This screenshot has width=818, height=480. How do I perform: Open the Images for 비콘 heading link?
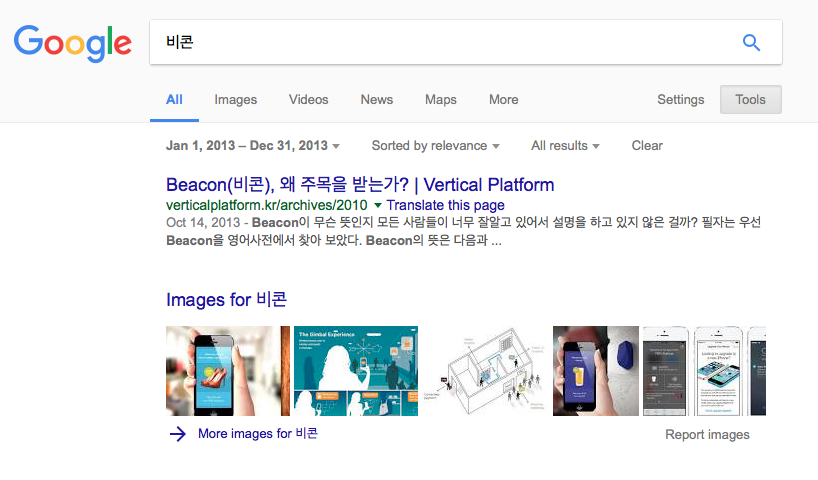pos(226,299)
